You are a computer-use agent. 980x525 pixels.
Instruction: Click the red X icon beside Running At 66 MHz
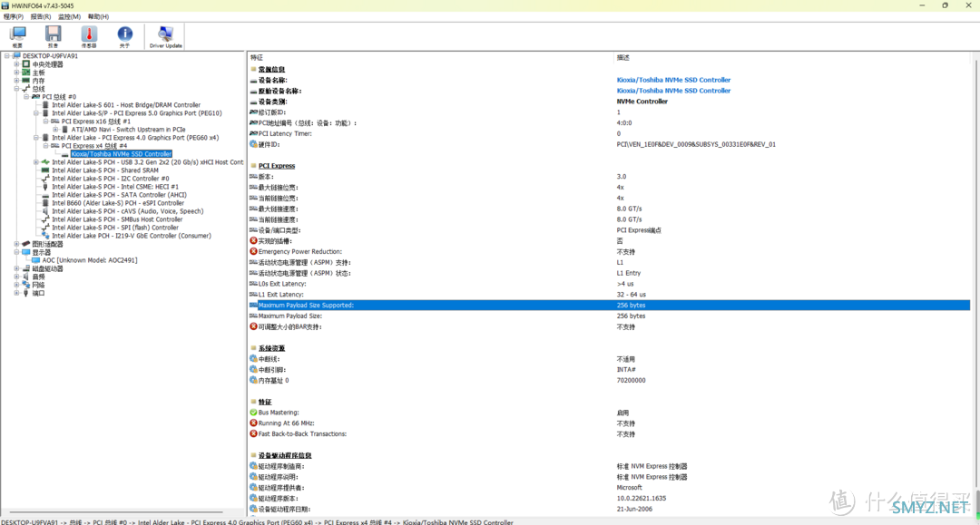[x=253, y=423]
